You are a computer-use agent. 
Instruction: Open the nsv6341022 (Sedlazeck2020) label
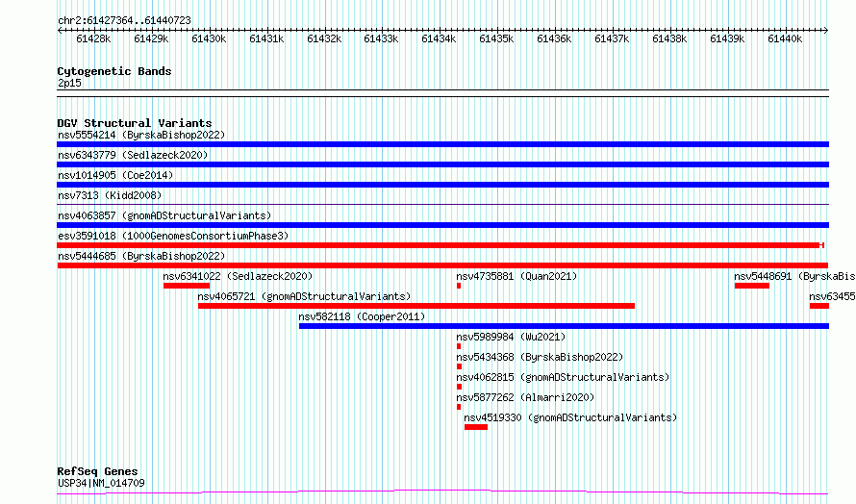[238, 276]
